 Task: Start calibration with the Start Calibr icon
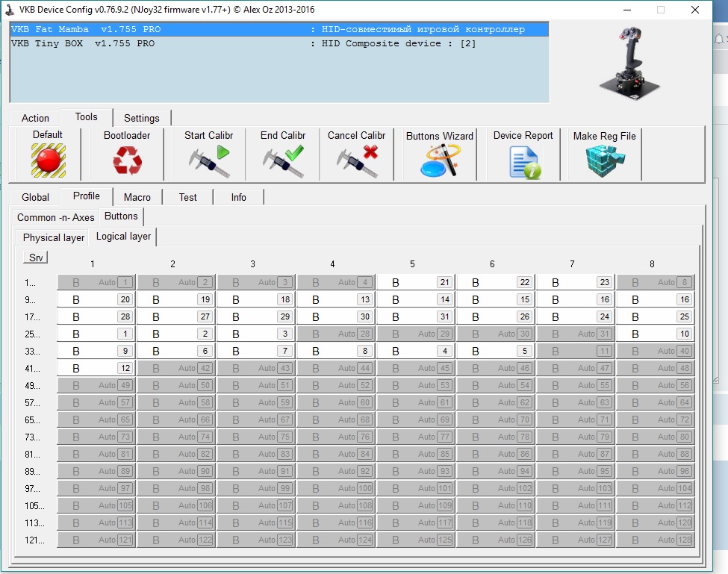point(208,160)
